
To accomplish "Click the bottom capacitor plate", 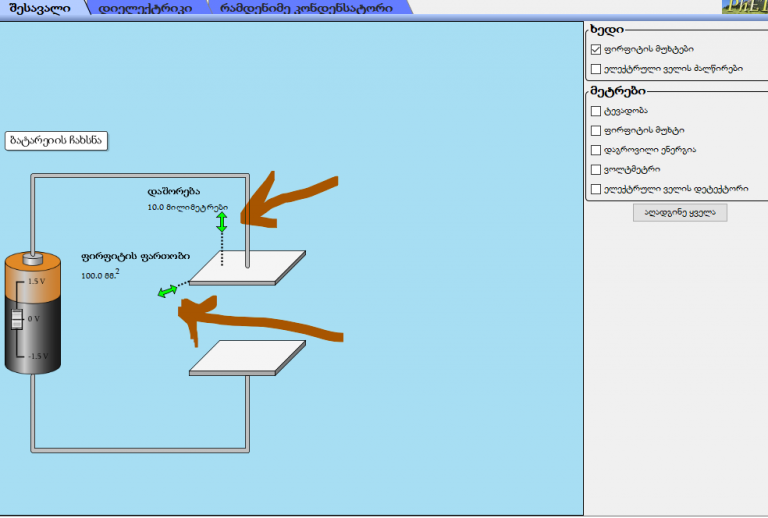I will point(247,358).
